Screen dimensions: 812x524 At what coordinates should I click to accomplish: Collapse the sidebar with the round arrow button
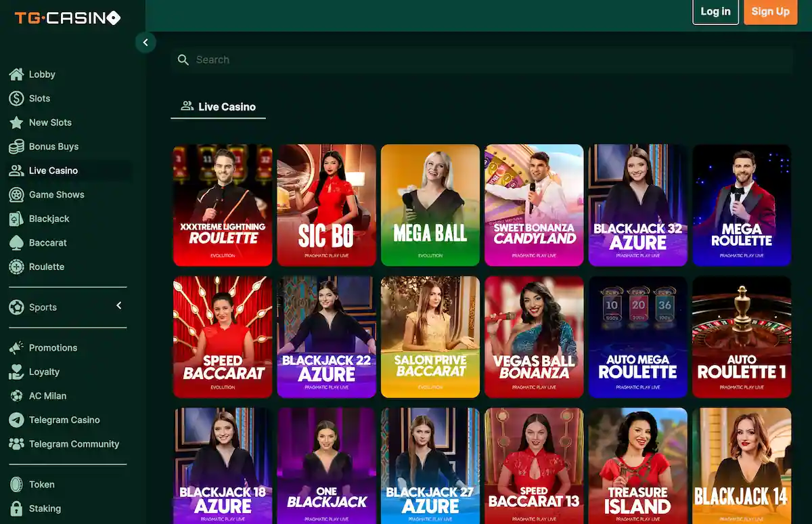145,43
